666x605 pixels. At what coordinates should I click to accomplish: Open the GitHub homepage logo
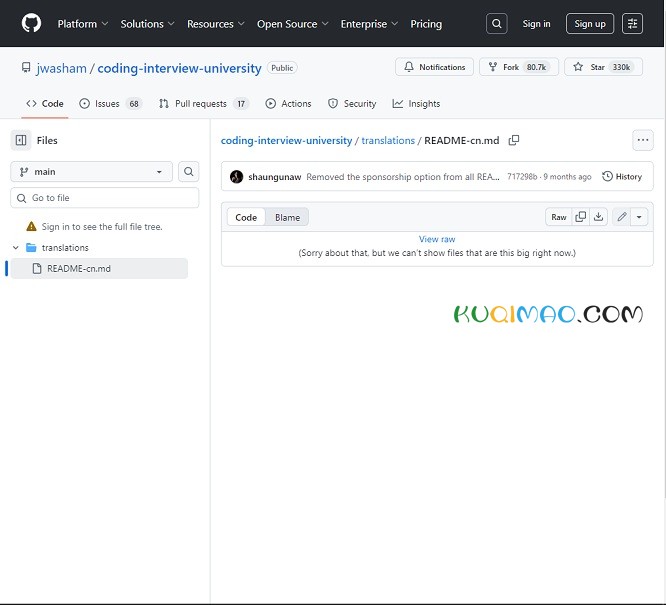coord(31,23)
